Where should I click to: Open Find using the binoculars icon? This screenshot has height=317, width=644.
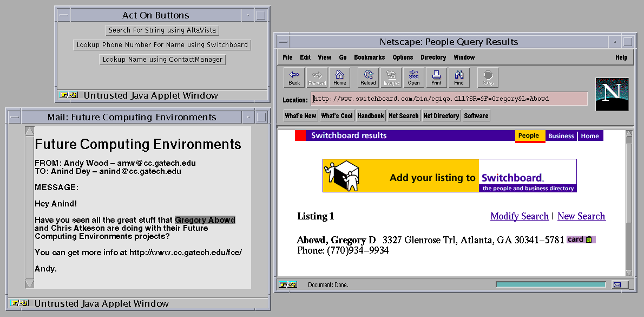(459, 77)
